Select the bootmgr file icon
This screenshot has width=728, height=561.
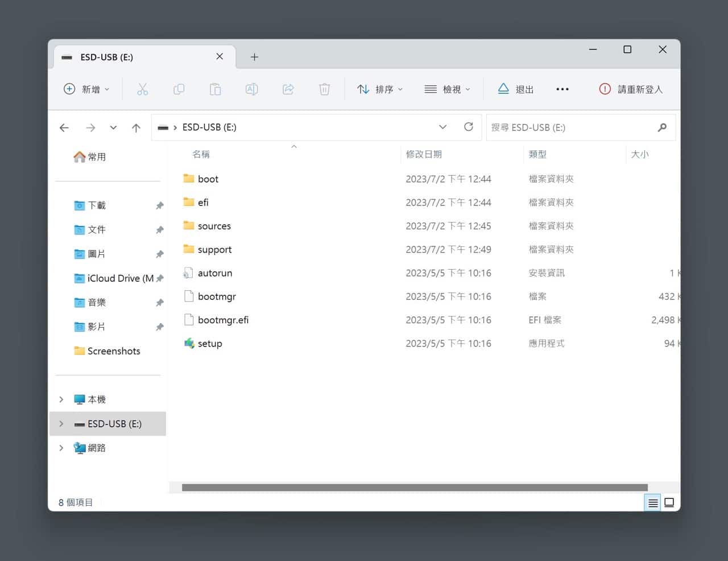(x=189, y=296)
